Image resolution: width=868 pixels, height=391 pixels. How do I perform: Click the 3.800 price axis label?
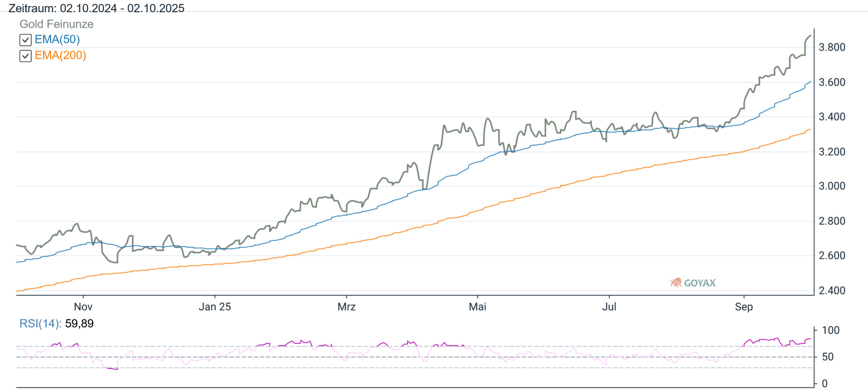click(x=832, y=47)
